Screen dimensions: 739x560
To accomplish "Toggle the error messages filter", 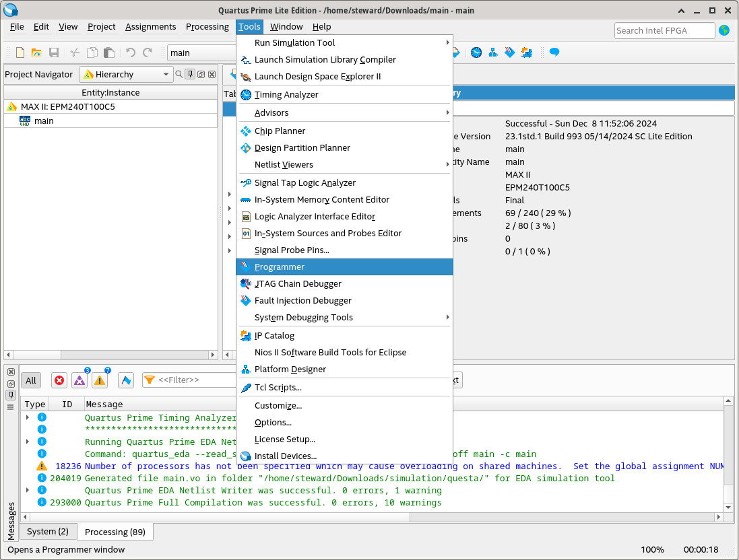I will point(59,380).
